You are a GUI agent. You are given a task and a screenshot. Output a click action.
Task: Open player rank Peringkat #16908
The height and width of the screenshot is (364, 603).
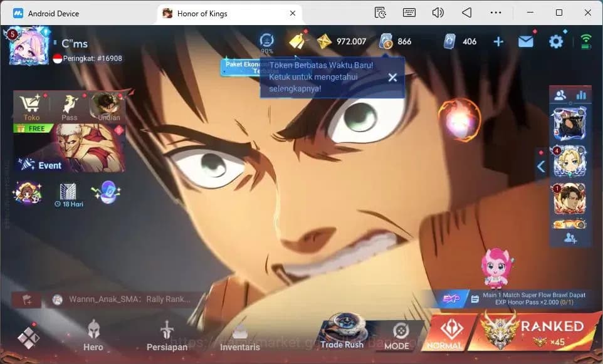coord(88,58)
